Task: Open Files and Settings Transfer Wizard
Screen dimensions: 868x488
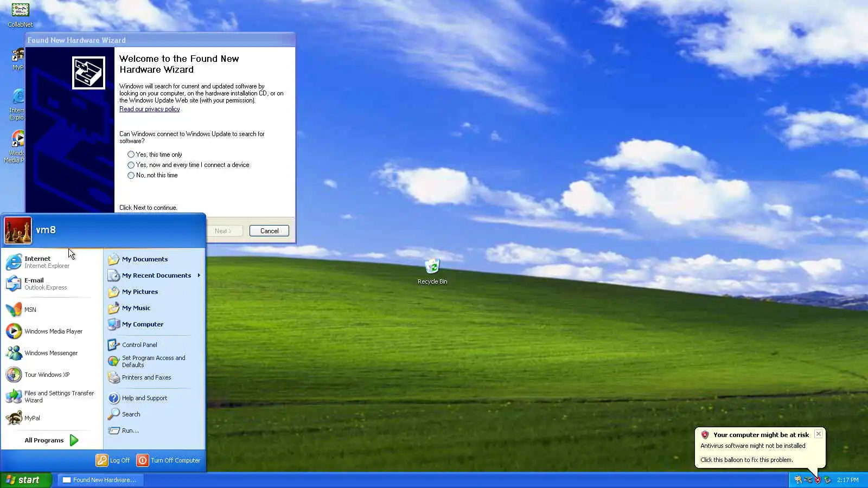Action: [52, 396]
